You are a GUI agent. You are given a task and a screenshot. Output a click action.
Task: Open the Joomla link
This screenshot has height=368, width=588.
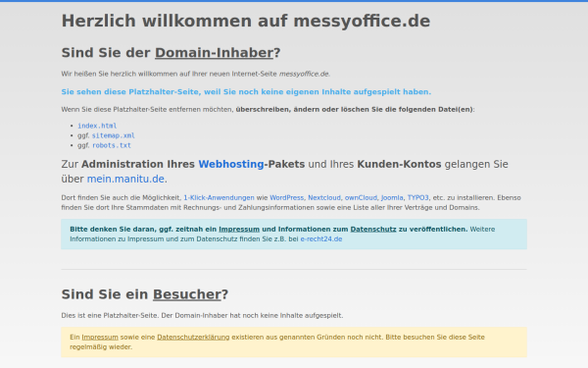pos(392,198)
